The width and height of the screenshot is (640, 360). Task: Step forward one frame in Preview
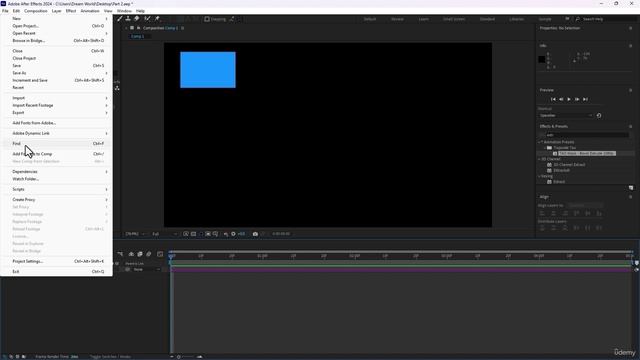[577, 99]
